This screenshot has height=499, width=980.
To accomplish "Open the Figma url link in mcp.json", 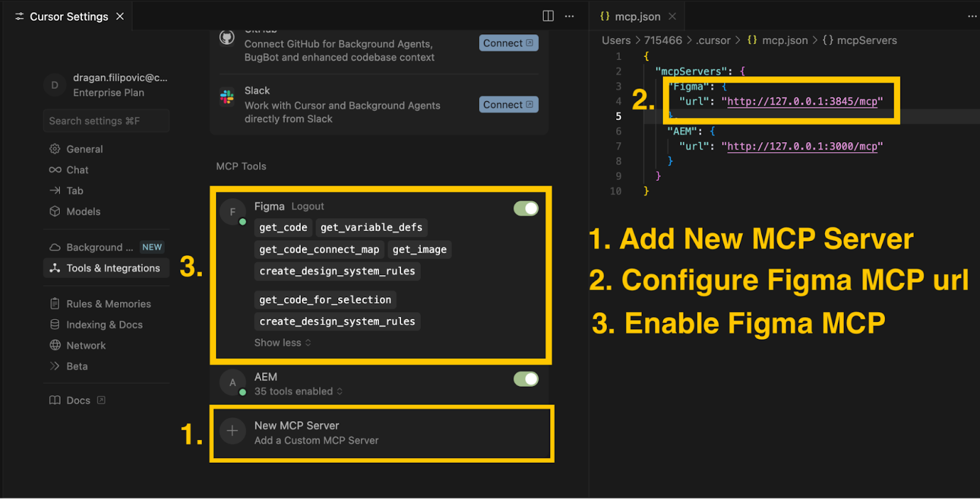I will (802, 101).
